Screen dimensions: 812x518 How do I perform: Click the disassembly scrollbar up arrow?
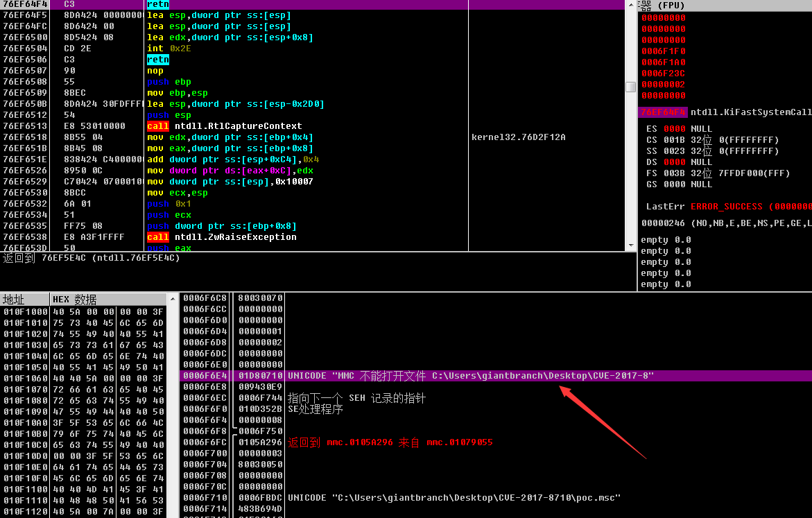pyautogui.click(x=630, y=6)
